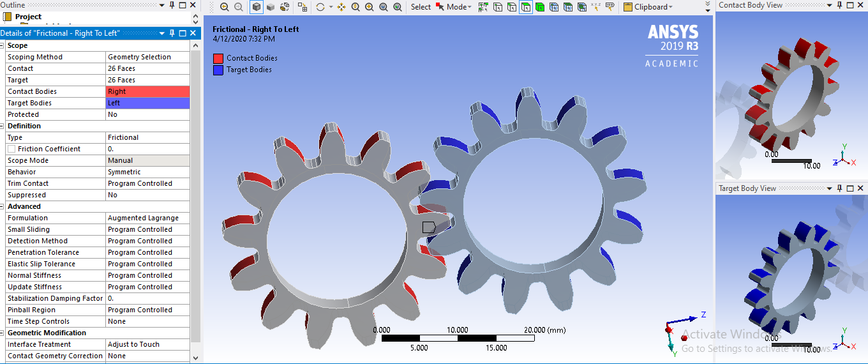Collapse the Advanced section in Details
Image resolution: width=868 pixels, height=364 pixels.
[3, 206]
